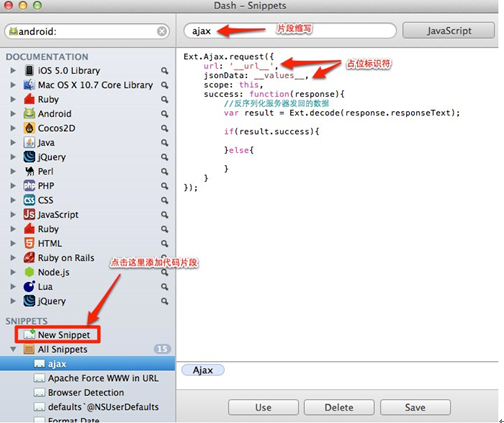
Task: Click the if(result.success) code line
Action: click(x=271, y=131)
